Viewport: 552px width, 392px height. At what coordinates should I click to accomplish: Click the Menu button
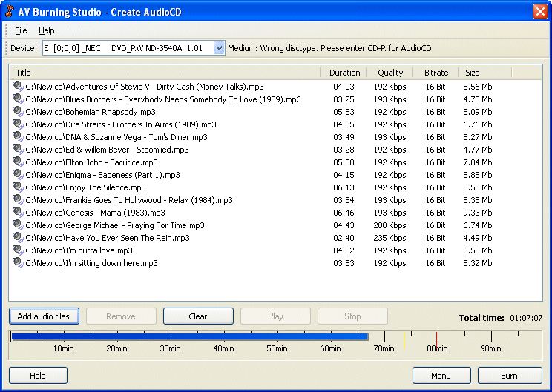[441, 376]
